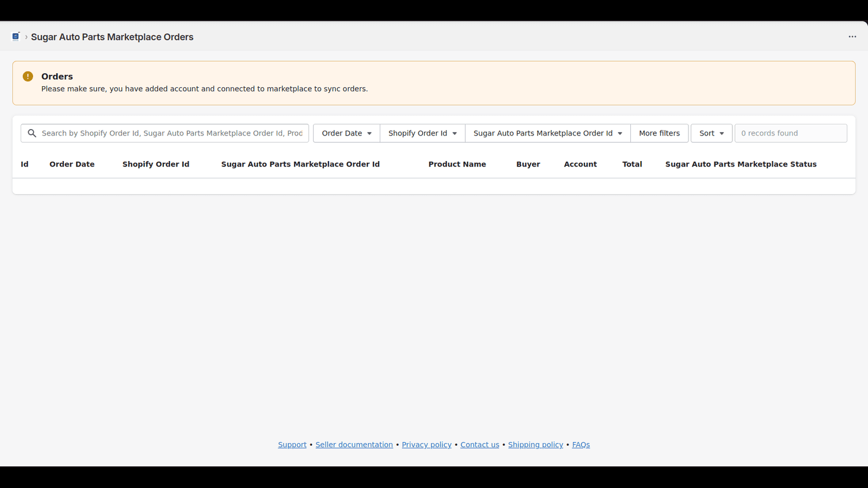Screen dimensions: 868x488
Task: Click the orange warning icon in the Orders banner
Action: 28,76
